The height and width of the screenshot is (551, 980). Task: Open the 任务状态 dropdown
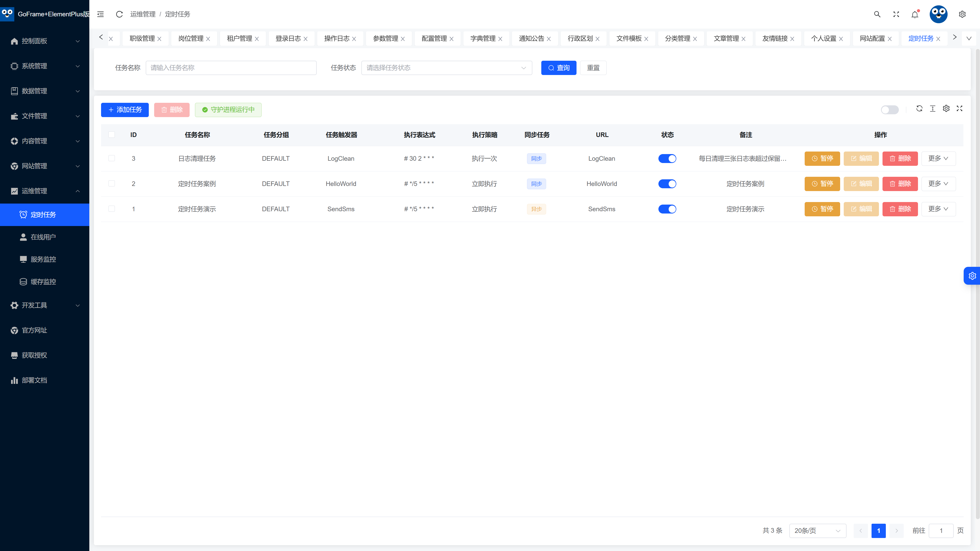(447, 68)
